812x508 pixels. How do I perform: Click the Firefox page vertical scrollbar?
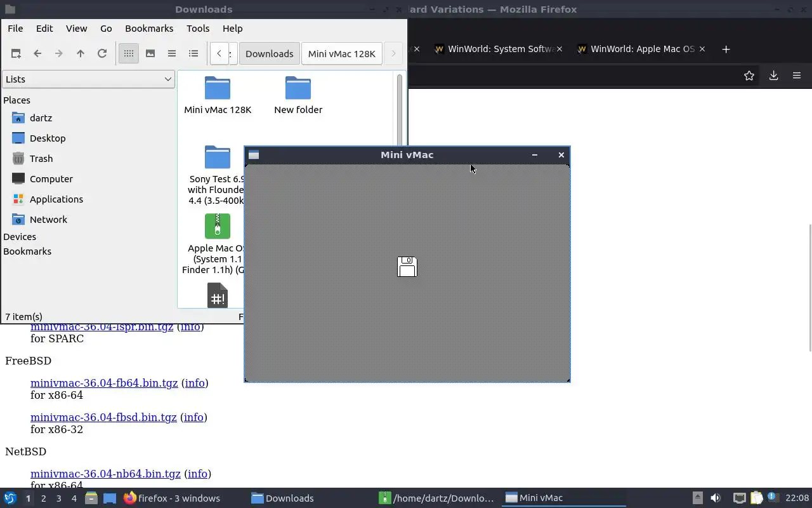[x=809, y=287]
